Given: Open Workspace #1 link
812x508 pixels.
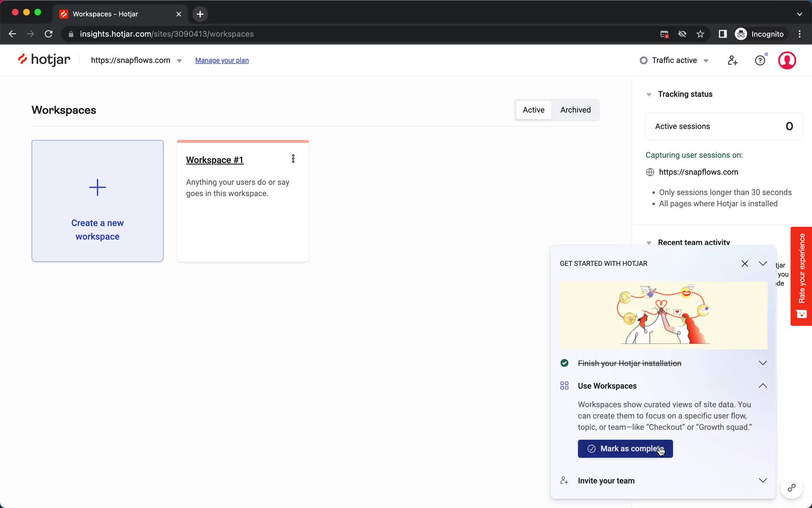Looking at the screenshot, I should click(214, 160).
